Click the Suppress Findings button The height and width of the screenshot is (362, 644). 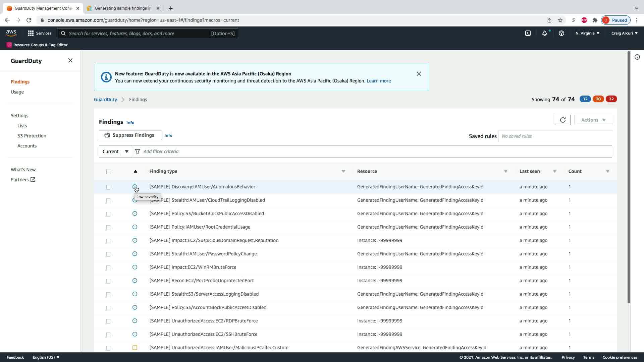pyautogui.click(x=130, y=135)
